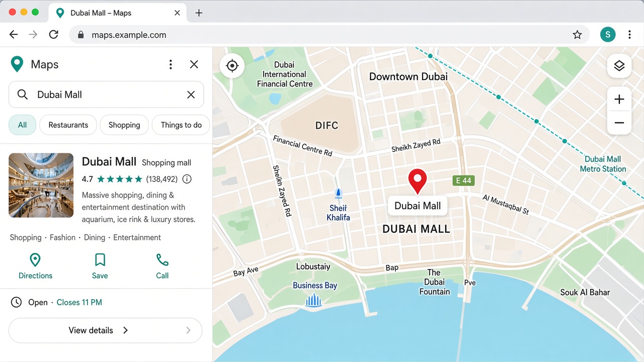Clear the Dubai Mall search text
The width and height of the screenshot is (644, 362).
click(x=191, y=95)
